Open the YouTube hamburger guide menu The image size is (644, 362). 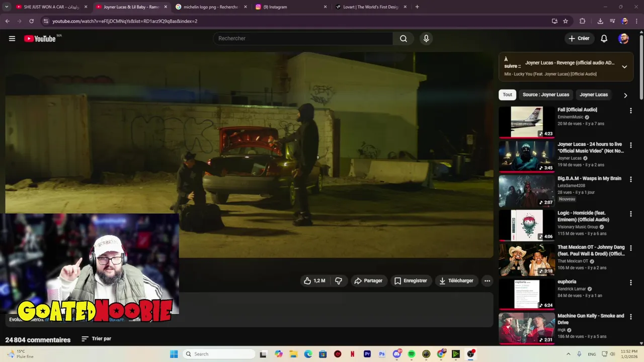point(12,39)
